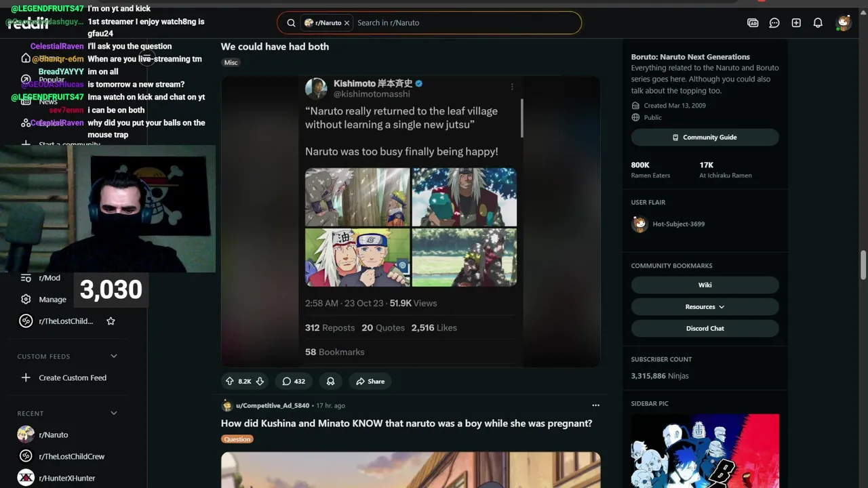Open the user avatar menu
This screenshot has width=868, height=488.
(x=843, y=22)
